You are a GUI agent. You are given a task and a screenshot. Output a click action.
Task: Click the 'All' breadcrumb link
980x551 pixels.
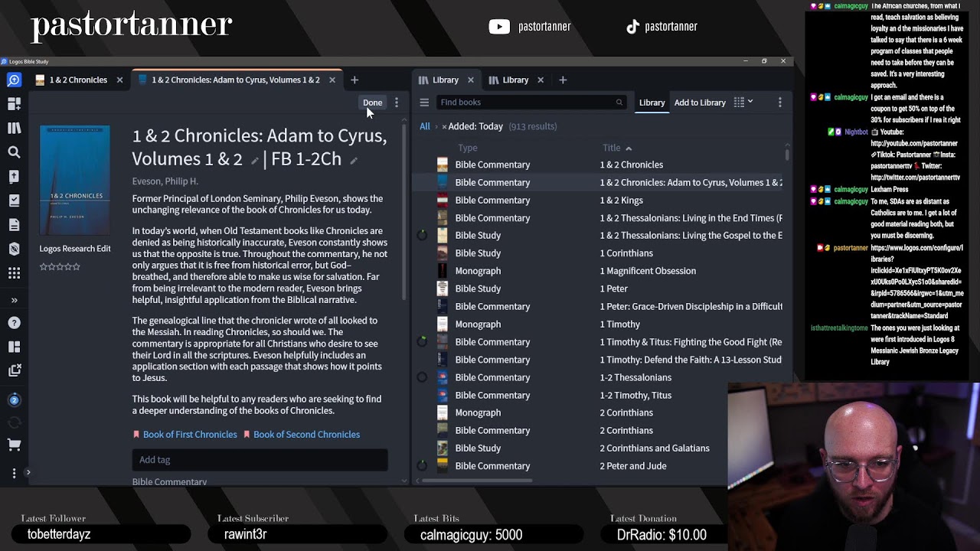424,126
